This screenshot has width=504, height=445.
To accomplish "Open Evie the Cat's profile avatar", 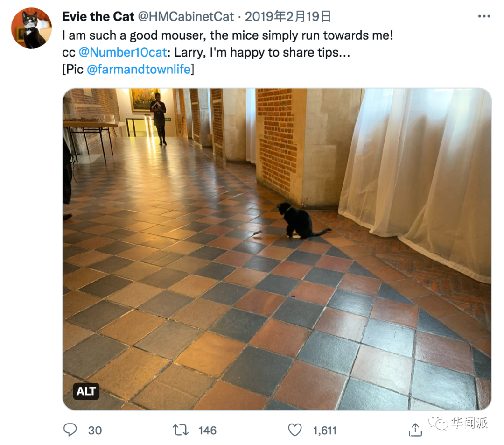I will [x=32, y=28].
